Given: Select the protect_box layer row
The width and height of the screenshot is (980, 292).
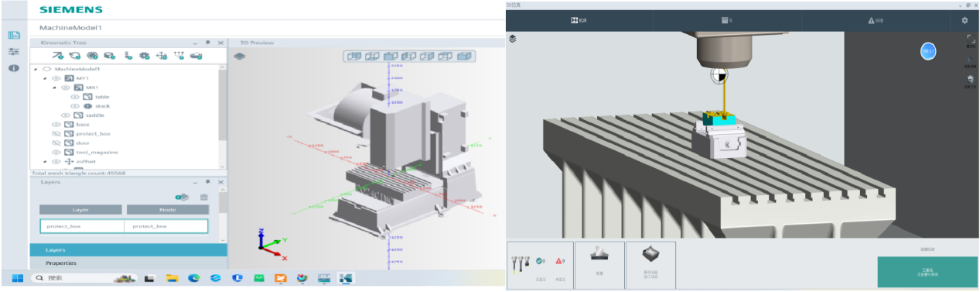Looking at the screenshot, I should [124, 226].
